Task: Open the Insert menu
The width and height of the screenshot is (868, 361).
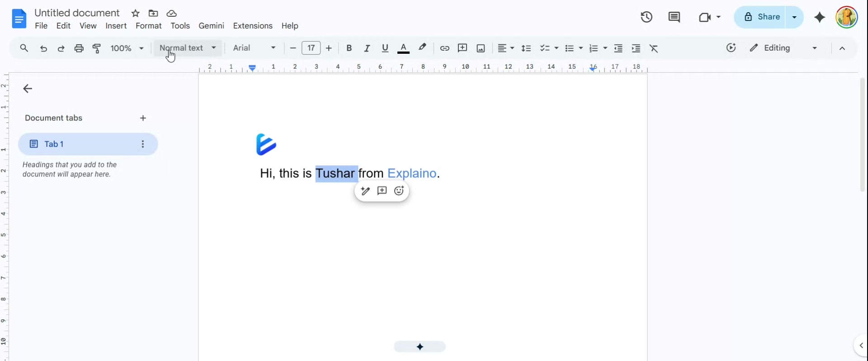Action: [x=116, y=26]
